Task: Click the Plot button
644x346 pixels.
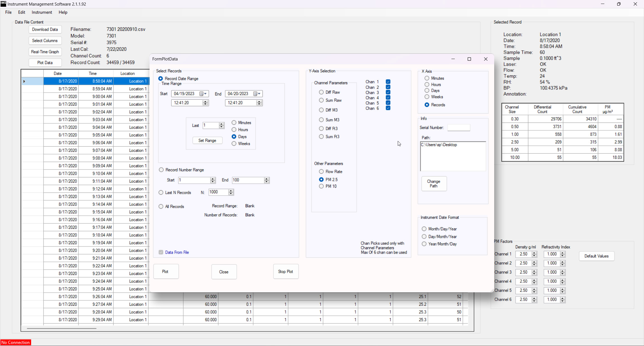Action: click(x=166, y=272)
